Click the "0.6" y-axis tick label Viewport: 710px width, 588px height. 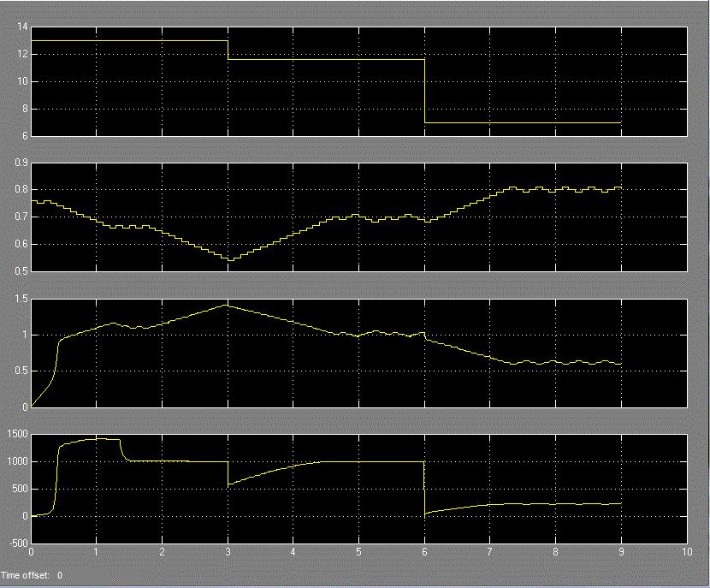pos(21,244)
